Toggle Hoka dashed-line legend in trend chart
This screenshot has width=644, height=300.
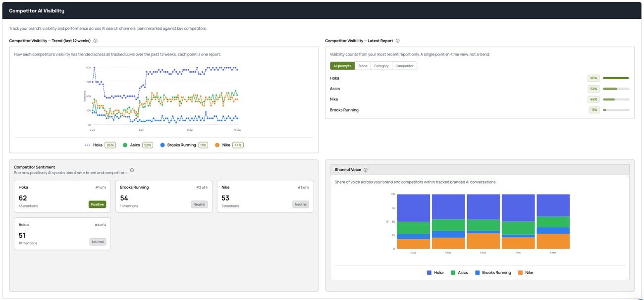[87, 145]
